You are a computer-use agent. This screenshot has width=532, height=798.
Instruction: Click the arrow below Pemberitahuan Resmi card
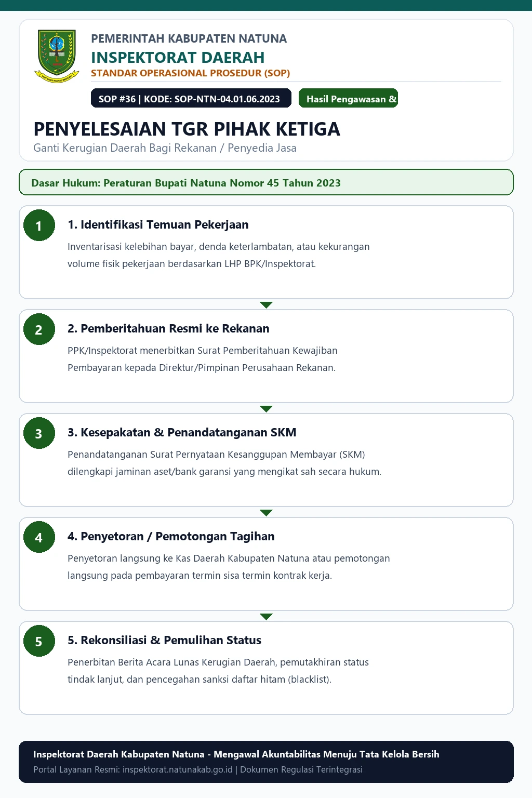pos(266,409)
